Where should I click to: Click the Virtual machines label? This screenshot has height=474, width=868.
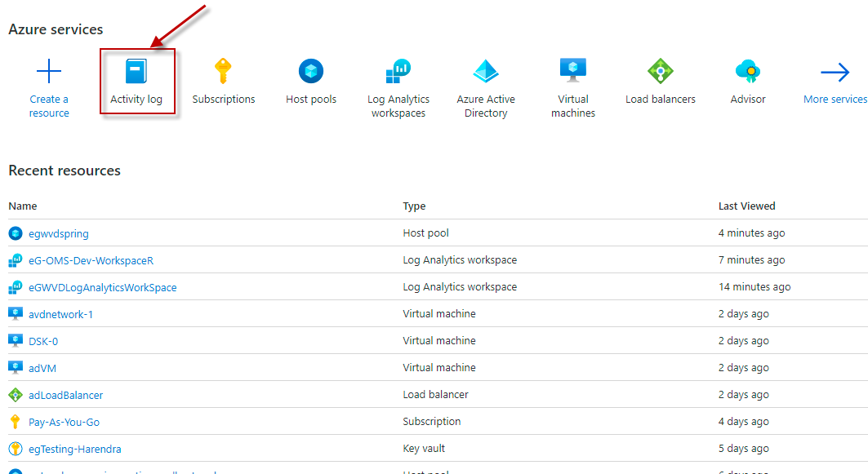coord(573,105)
